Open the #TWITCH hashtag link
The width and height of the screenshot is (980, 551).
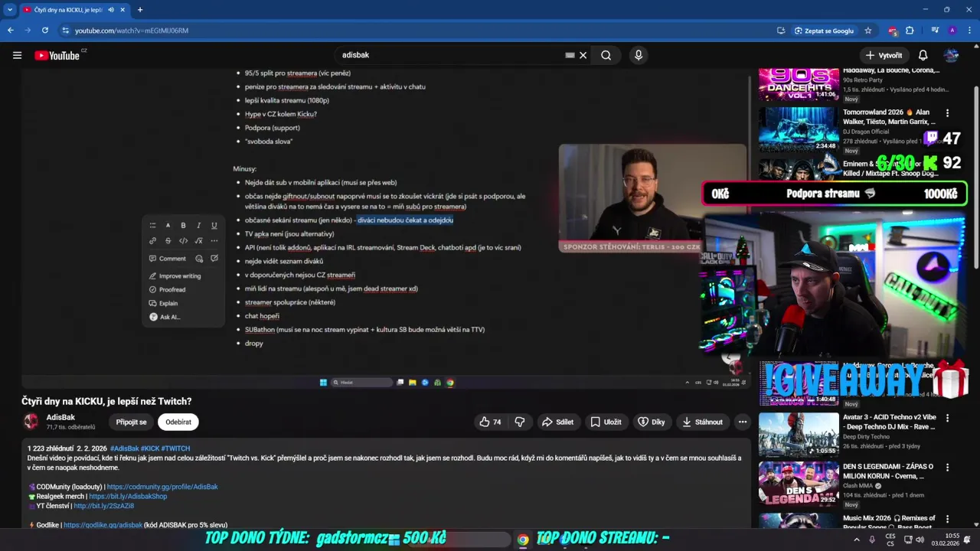coord(176,448)
